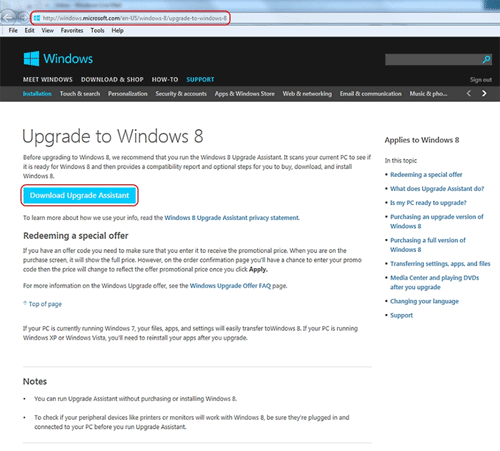This screenshot has width=500, height=451.
Task: Jump to Is my PC ready to upgrade?
Action: (428, 203)
